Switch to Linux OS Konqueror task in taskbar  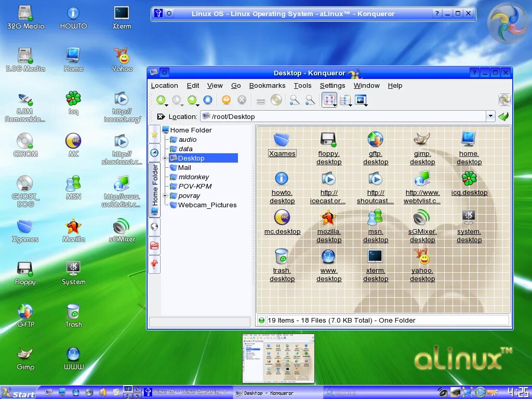point(187,392)
